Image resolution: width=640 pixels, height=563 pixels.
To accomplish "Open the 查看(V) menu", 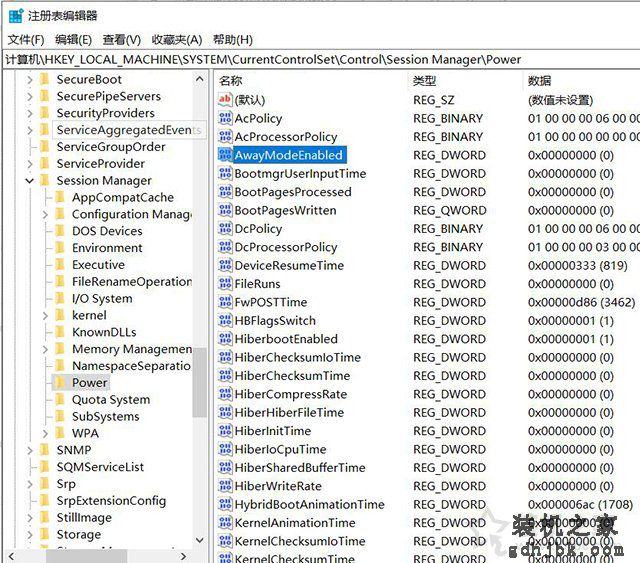I will (x=122, y=40).
